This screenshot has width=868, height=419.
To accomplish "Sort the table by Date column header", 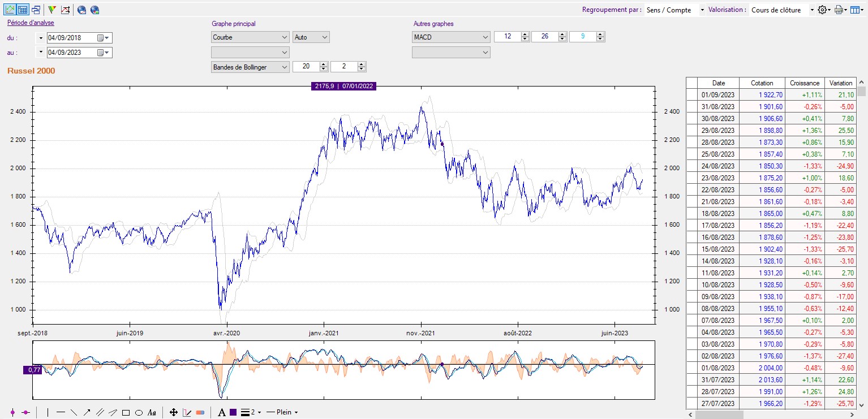I will coord(718,83).
